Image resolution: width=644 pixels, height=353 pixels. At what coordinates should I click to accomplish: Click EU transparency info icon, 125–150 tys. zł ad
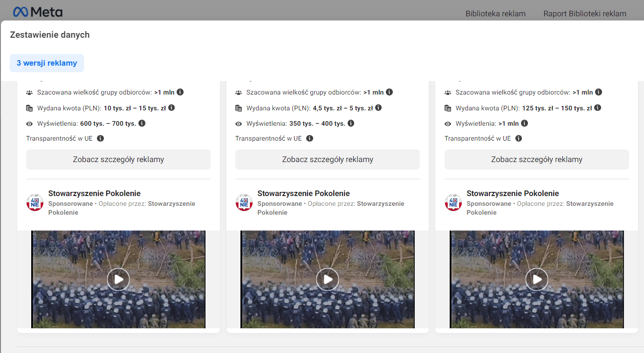point(519,138)
